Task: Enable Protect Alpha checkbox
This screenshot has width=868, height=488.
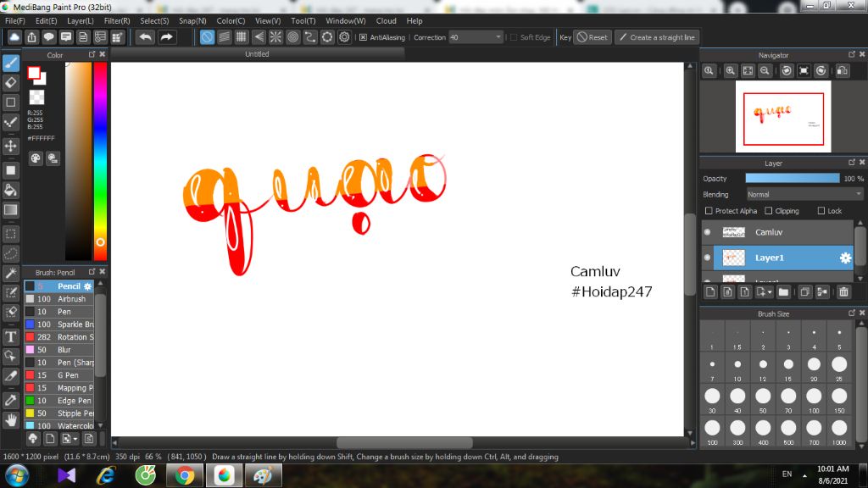Action: (x=709, y=211)
